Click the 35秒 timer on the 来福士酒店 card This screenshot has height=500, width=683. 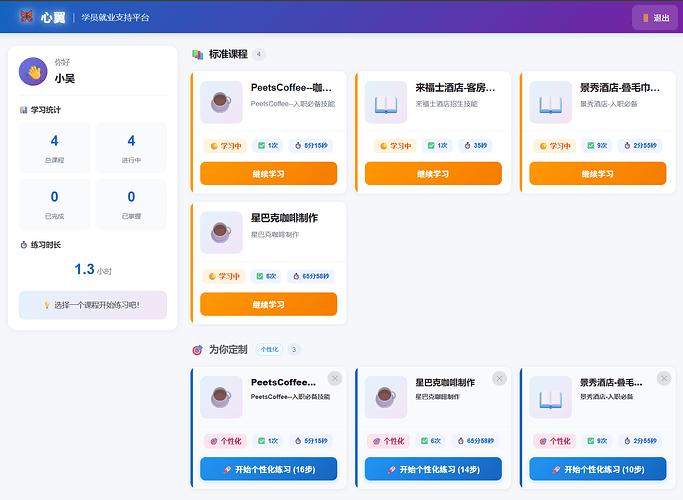(475, 145)
